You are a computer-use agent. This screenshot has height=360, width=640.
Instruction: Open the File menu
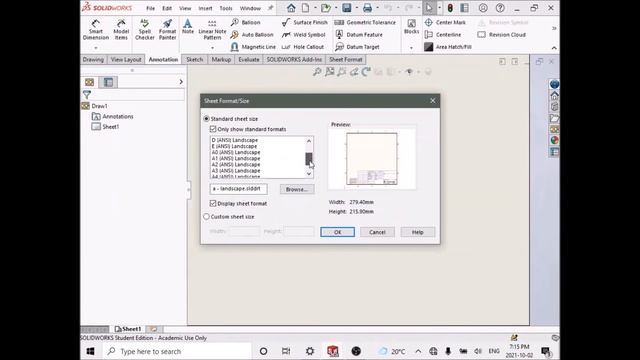click(151, 8)
